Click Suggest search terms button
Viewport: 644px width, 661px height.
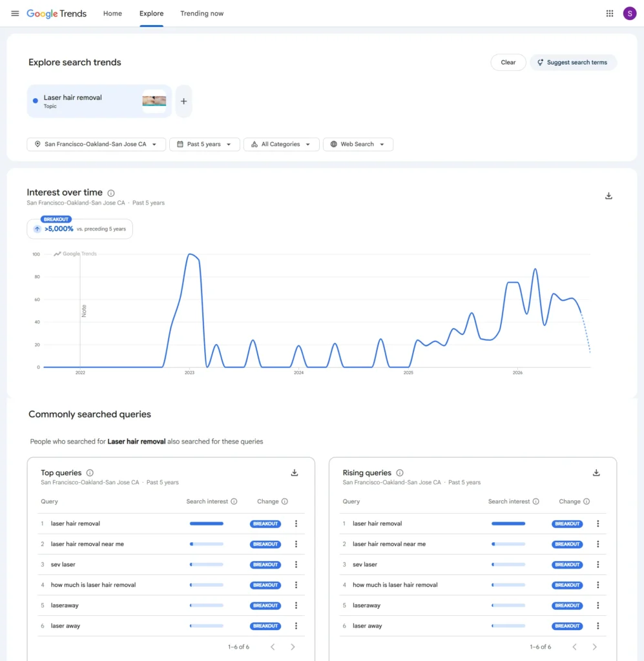(573, 63)
